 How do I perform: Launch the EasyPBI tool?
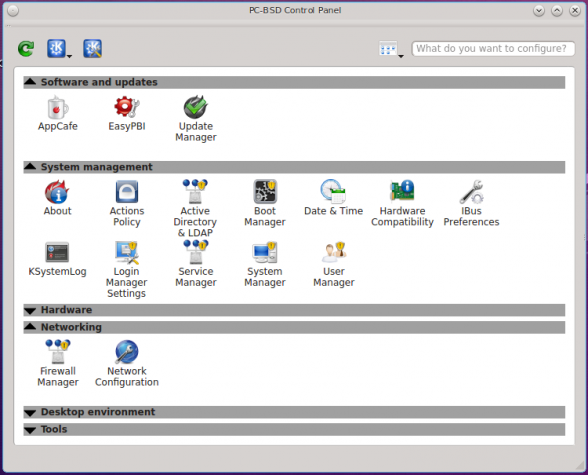pos(127,114)
